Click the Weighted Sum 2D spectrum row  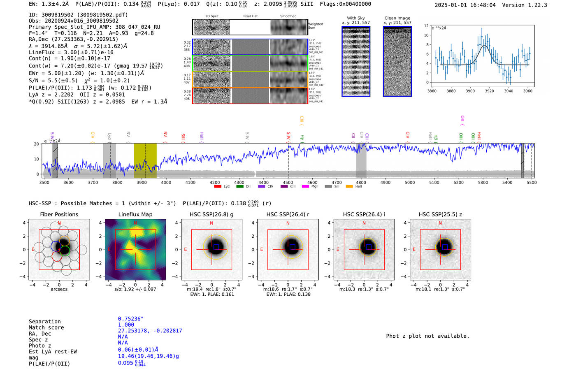(250, 27)
